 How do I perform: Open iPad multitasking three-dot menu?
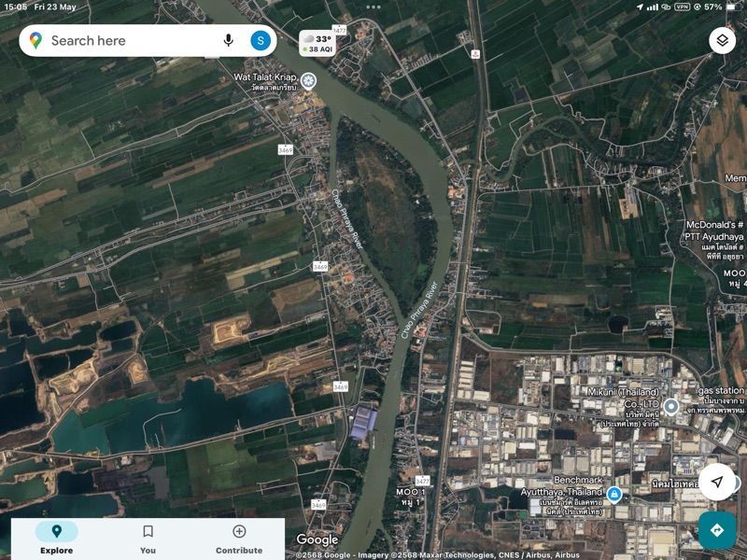click(373, 7)
